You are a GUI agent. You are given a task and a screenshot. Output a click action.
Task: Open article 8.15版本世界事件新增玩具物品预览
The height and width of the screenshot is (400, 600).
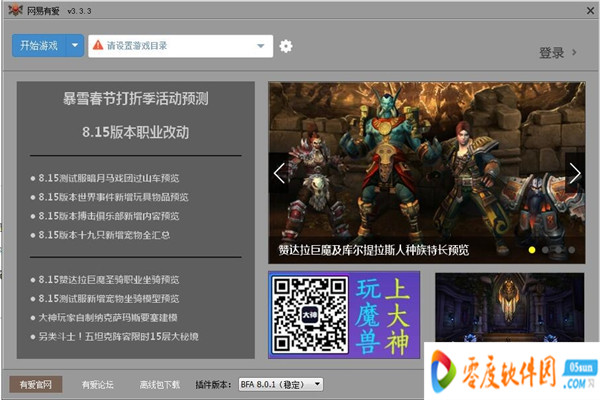(113, 197)
